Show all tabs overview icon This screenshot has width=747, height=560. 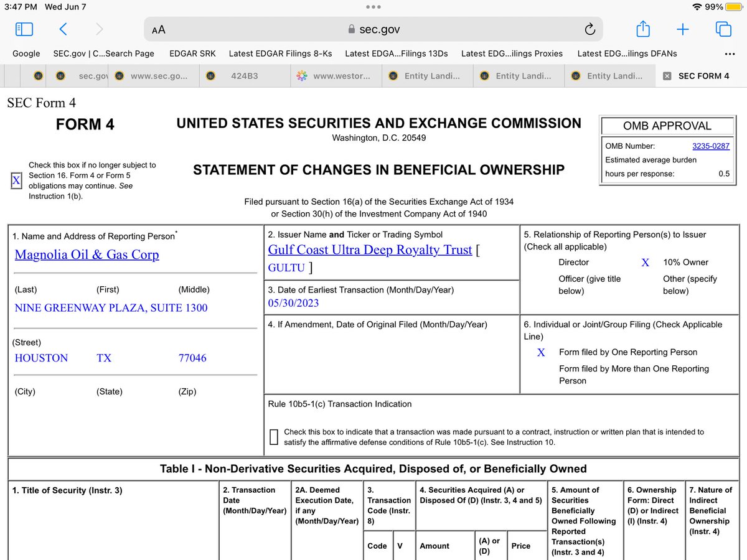coord(723,29)
